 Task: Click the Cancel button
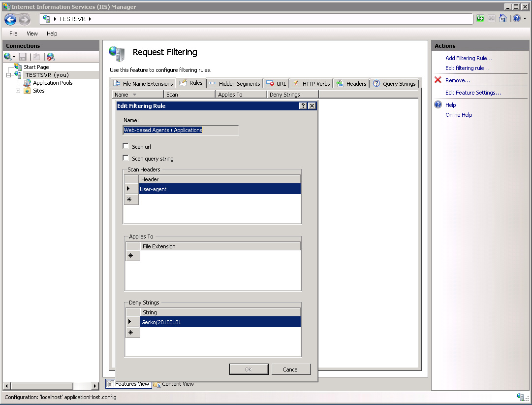[x=291, y=370]
